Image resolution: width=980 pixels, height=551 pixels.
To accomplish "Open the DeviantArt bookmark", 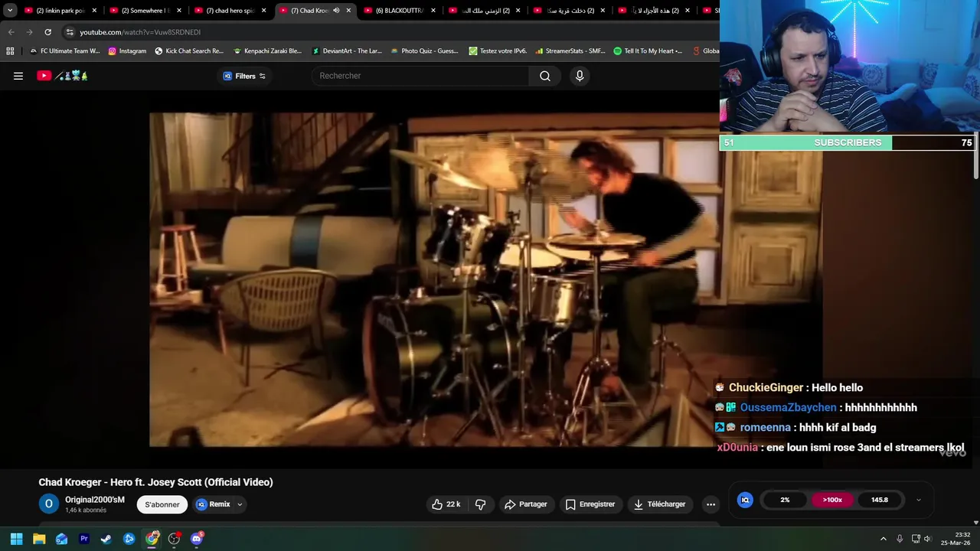I will pos(346,51).
